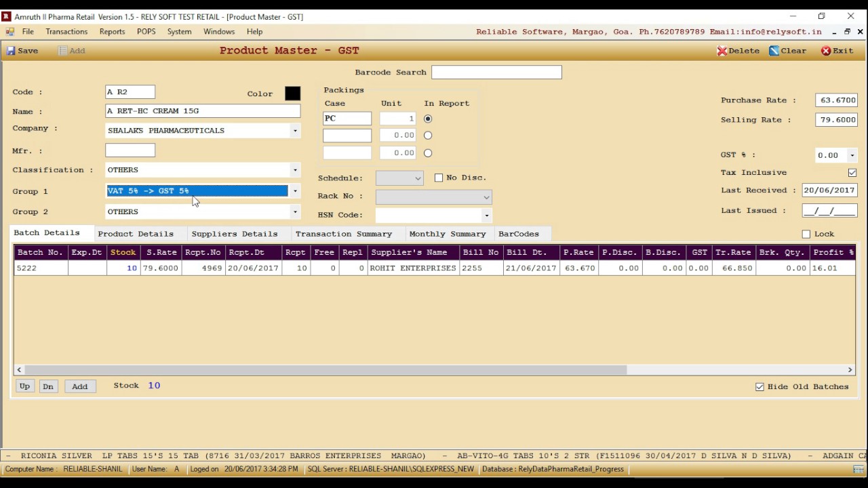Click the batch Add button
Image resolution: width=868 pixels, height=488 pixels.
tap(80, 386)
